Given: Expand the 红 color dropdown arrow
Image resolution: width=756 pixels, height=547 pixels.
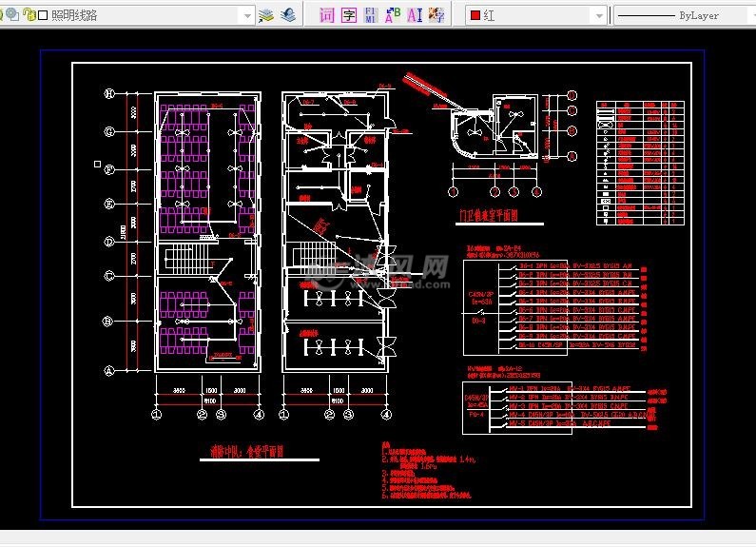Looking at the screenshot, I should (x=599, y=16).
